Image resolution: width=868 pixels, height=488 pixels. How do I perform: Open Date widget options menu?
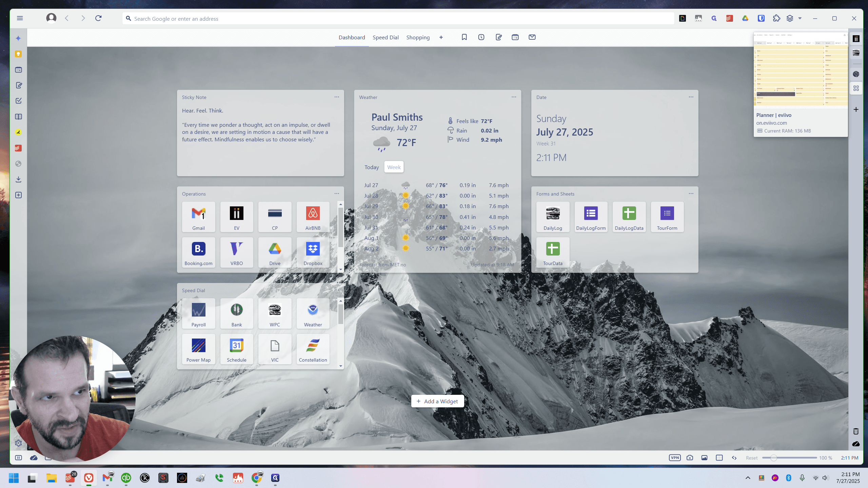[691, 97]
